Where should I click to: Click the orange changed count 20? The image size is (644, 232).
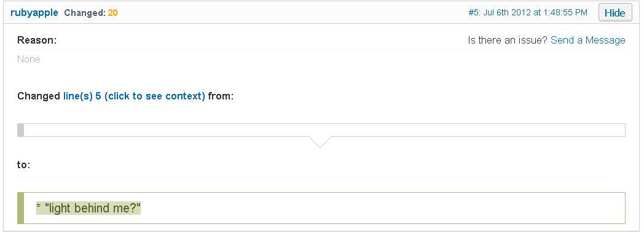tap(113, 13)
